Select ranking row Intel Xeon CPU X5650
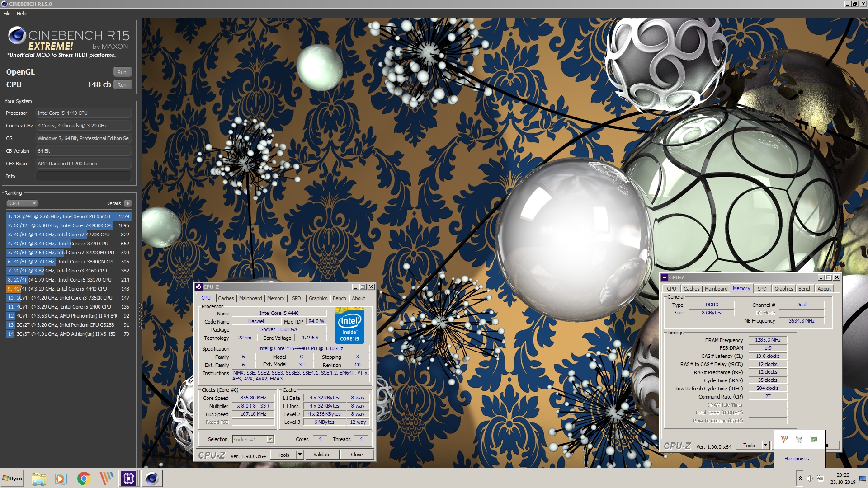The height and width of the screenshot is (488, 868). click(x=69, y=216)
